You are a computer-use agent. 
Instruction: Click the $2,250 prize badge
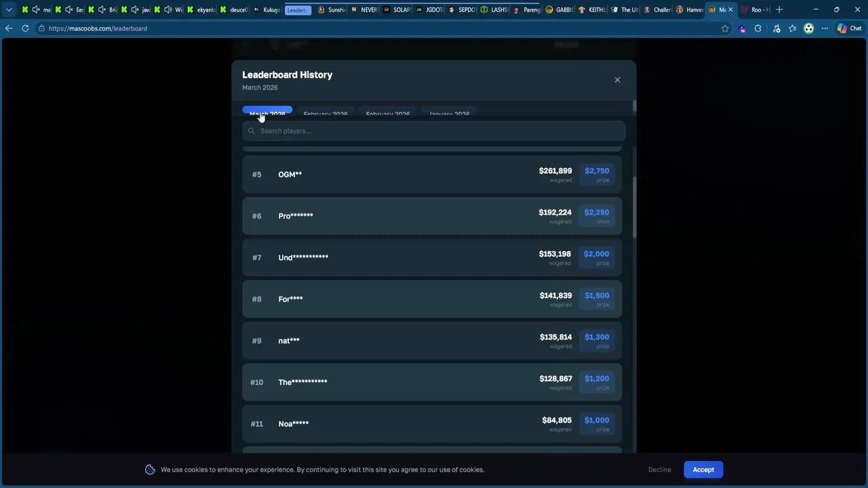597,216
